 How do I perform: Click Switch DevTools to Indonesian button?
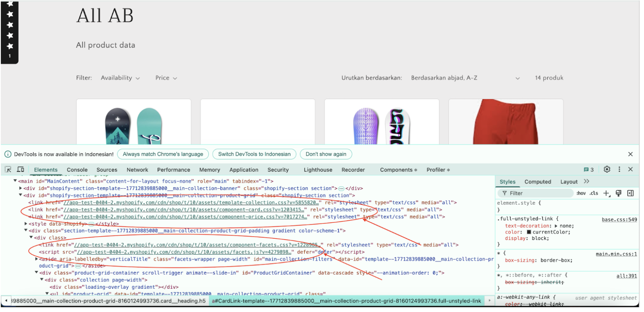254,154
